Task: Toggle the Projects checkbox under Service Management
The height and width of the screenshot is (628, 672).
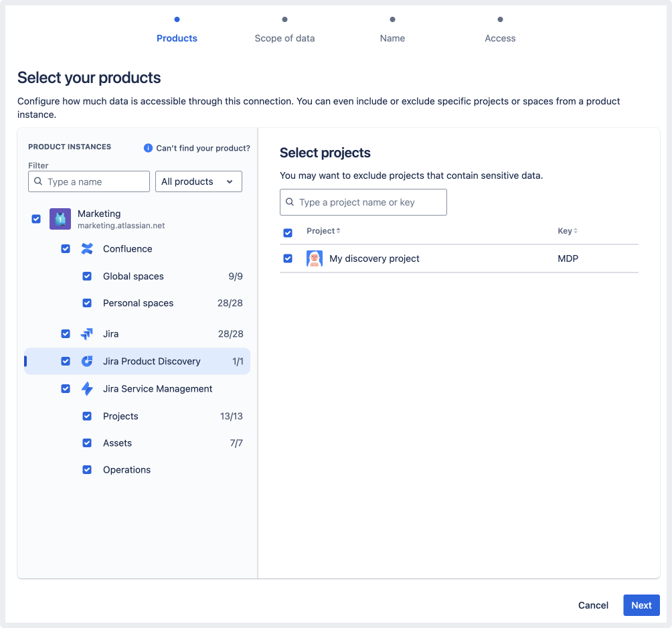Action: (87, 416)
